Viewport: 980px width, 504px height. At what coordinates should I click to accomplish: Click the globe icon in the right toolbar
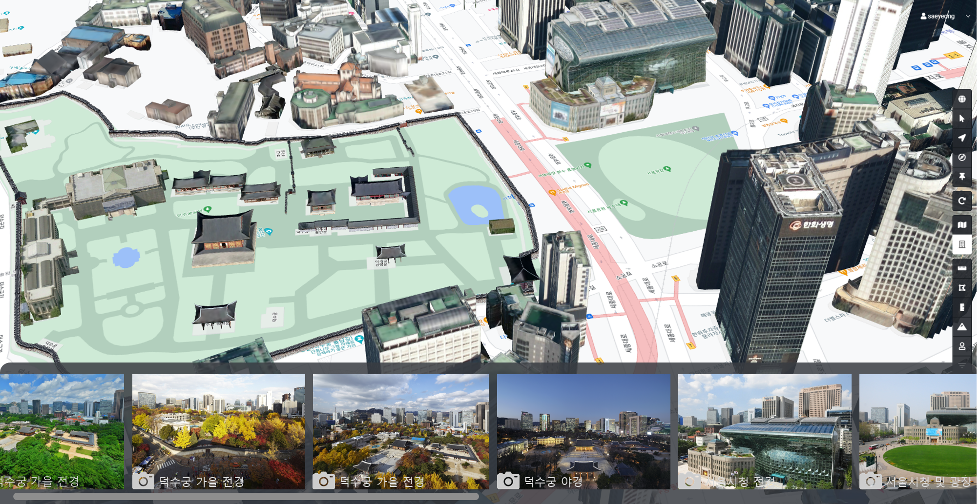click(x=961, y=99)
